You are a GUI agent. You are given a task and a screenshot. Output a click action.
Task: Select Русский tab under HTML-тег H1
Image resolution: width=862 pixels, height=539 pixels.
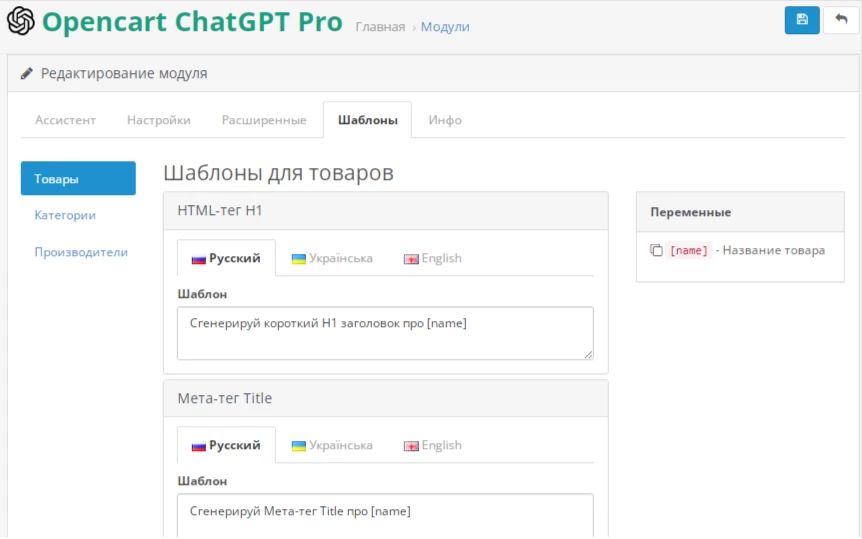pos(226,258)
